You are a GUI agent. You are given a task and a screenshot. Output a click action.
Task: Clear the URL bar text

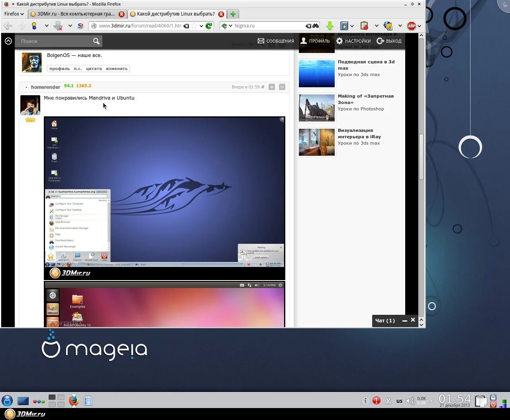(186, 26)
